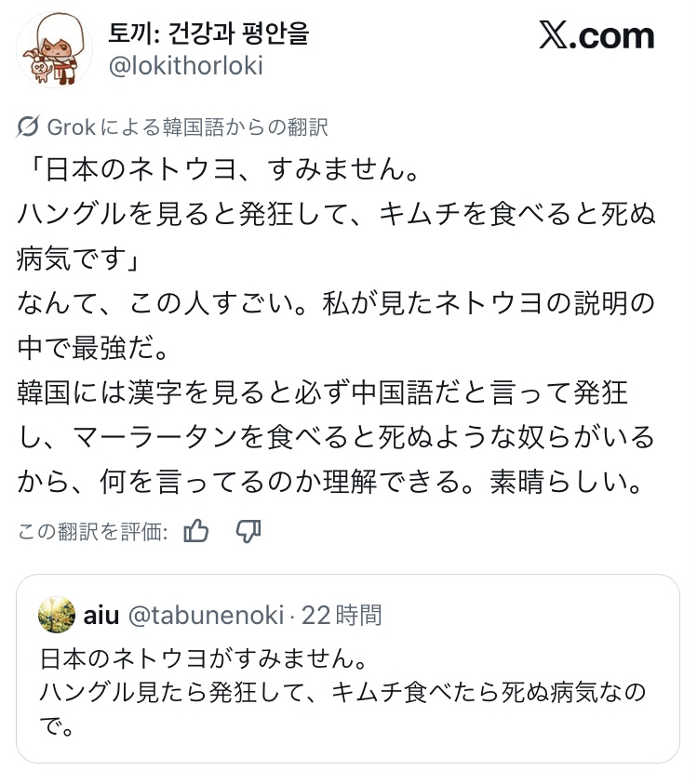The height and width of the screenshot is (784, 697).
Task: Click the translated line starting 「日本のネトウヨ
Action: pos(214,172)
